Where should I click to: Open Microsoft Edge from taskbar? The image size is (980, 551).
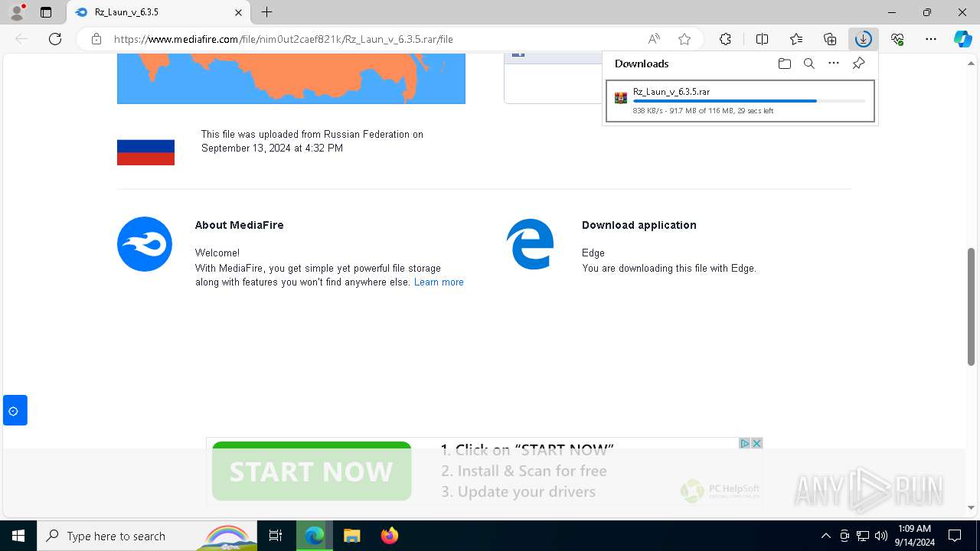point(315,536)
